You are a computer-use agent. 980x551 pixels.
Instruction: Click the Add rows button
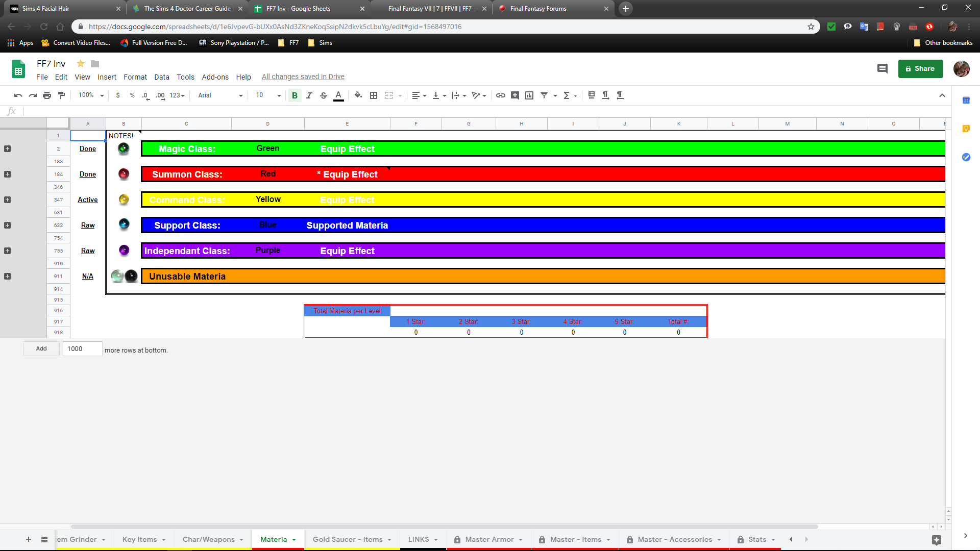pos(41,349)
